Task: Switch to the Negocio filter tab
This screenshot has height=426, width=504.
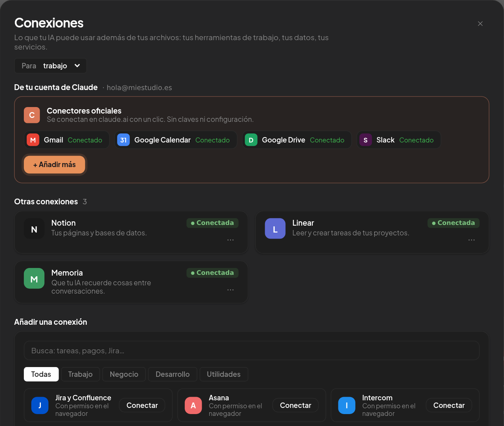Action: (124, 374)
